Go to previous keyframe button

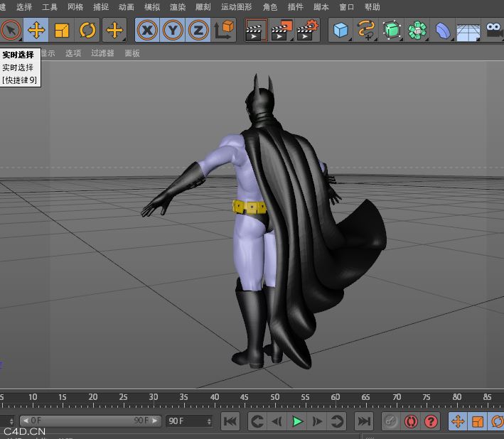pyautogui.click(x=257, y=421)
